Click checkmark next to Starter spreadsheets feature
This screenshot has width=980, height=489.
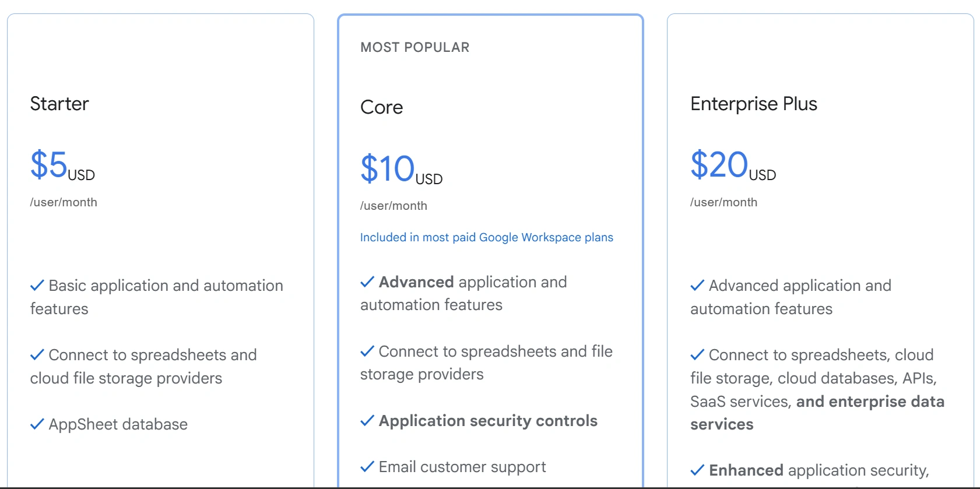click(x=37, y=355)
